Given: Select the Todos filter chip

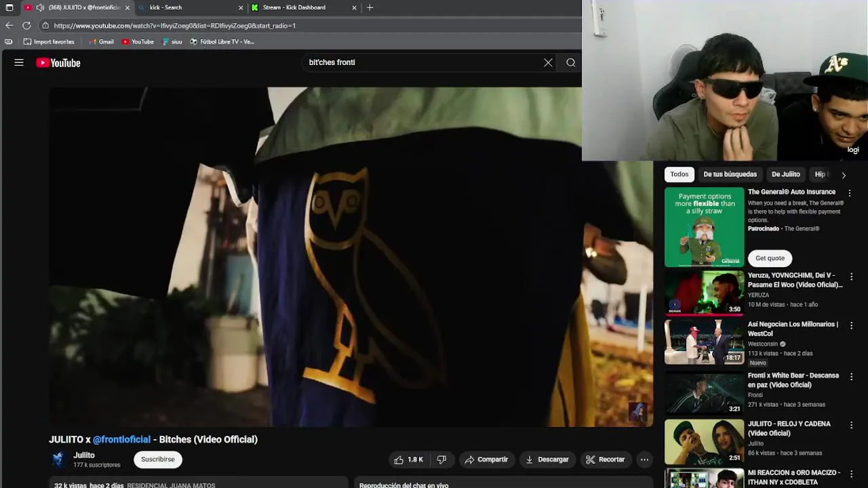Looking at the screenshot, I should click(x=679, y=174).
